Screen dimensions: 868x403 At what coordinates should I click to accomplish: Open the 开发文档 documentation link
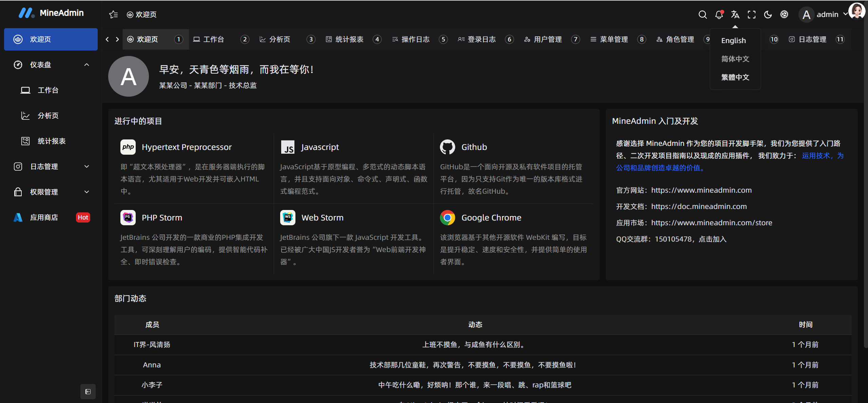699,206
